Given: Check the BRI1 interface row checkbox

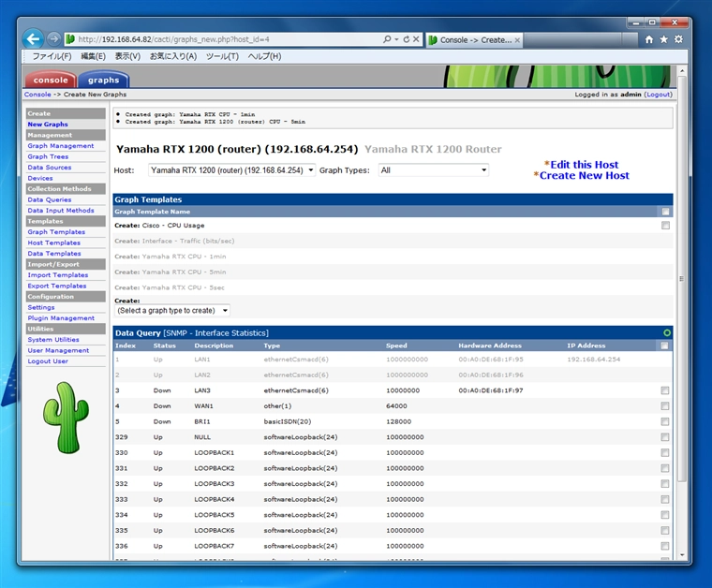Looking at the screenshot, I should tap(665, 421).
